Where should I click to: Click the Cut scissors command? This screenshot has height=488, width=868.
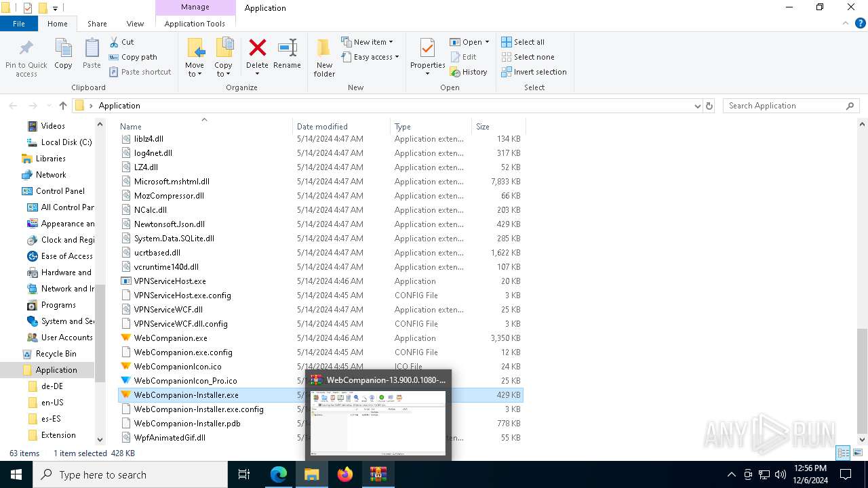click(x=121, y=42)
